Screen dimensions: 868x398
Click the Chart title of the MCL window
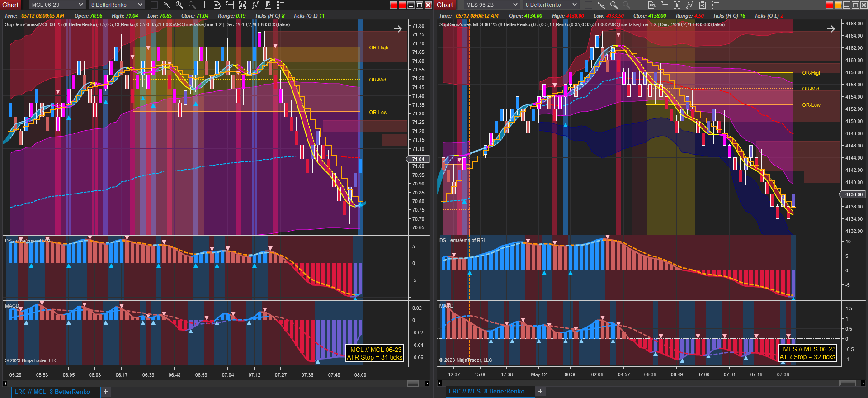pyautogui.click(x=10, y=5)
